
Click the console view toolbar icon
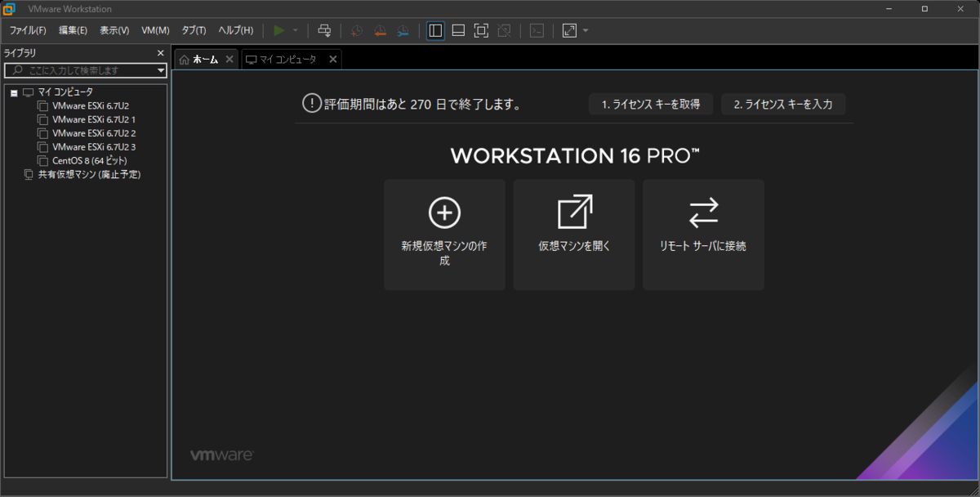click(x=537, y=30)
